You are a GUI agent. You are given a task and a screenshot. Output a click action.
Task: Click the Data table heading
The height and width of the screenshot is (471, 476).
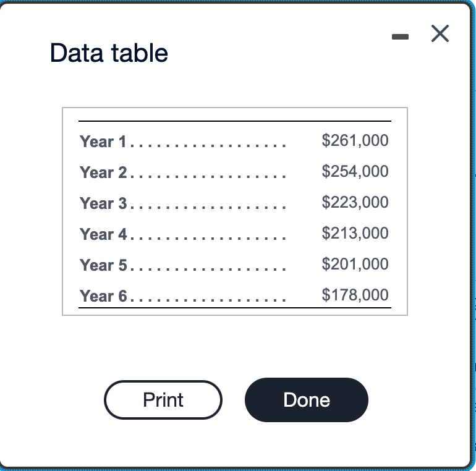pos(109,53)
